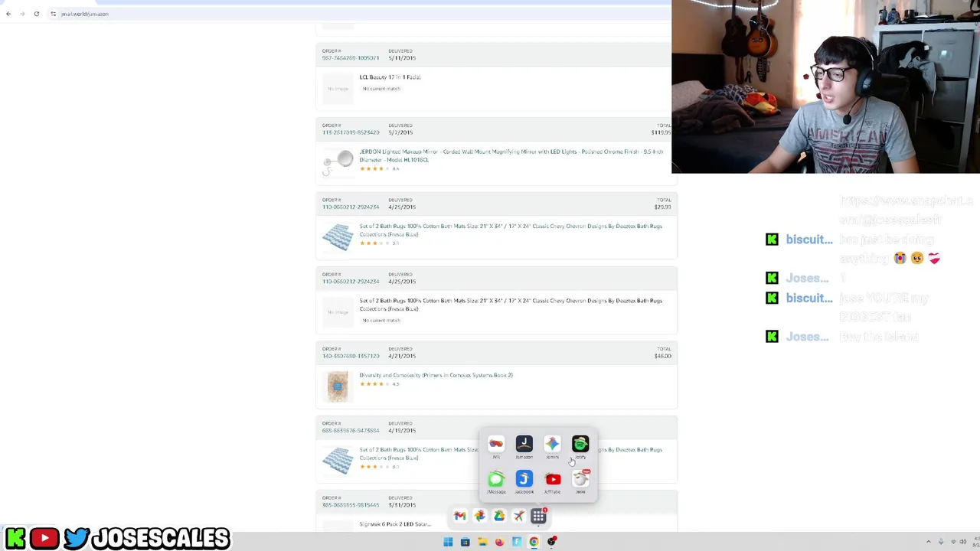Show hidden system tray icons chevron
This screenshot has width=980, height=551.
[x=929, y=542]
